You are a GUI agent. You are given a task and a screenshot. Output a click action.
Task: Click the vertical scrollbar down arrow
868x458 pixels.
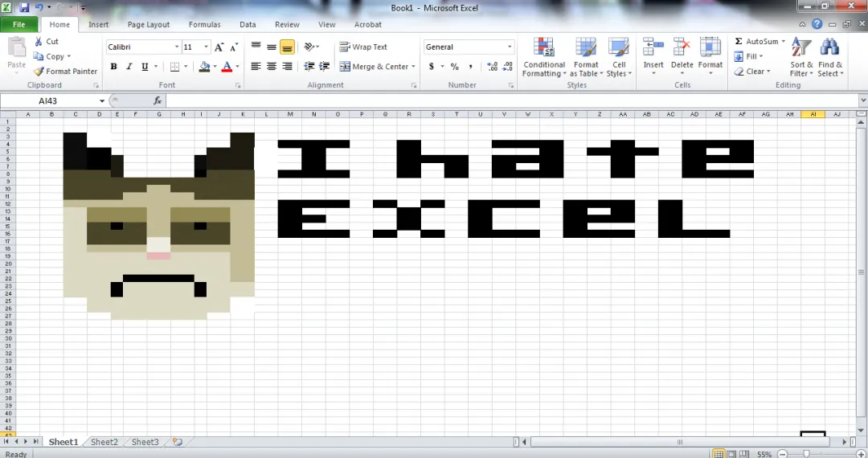tap(861, 431)
